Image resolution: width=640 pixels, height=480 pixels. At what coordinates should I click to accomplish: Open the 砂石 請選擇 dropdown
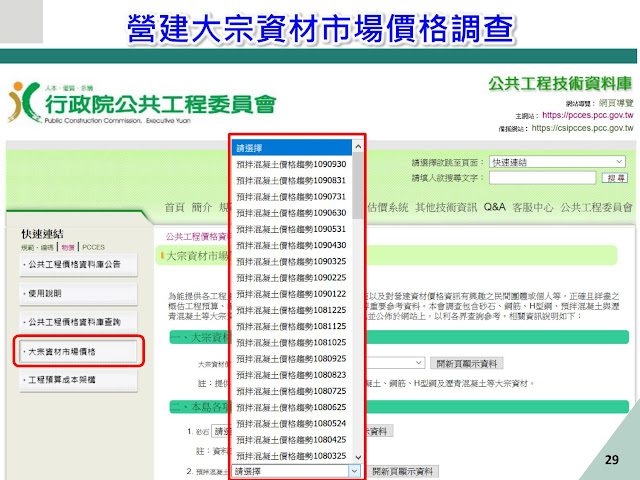point(221,431)
